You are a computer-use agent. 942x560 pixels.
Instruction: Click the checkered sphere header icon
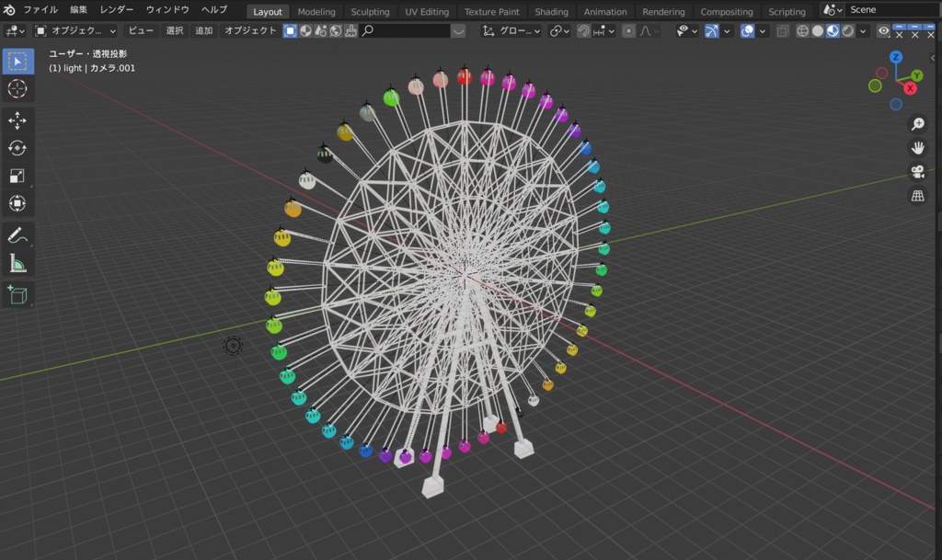point(305,30)
